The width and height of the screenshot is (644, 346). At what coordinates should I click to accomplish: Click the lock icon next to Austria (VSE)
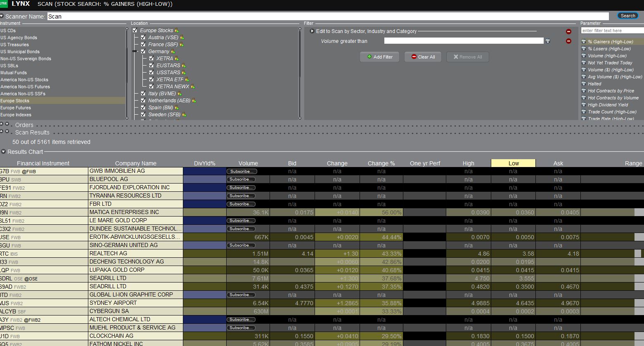coord(182,37)
